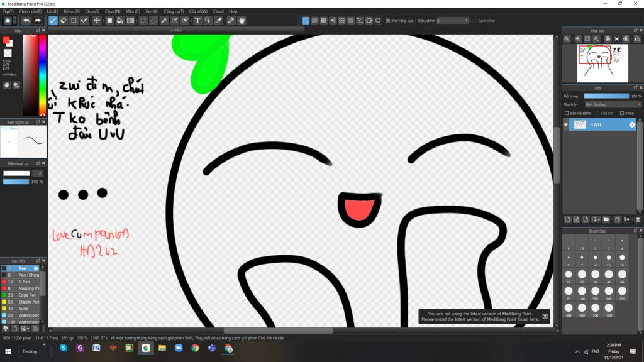Select the Bucket fill tool

pyautogui.click(x=120, y=21)
